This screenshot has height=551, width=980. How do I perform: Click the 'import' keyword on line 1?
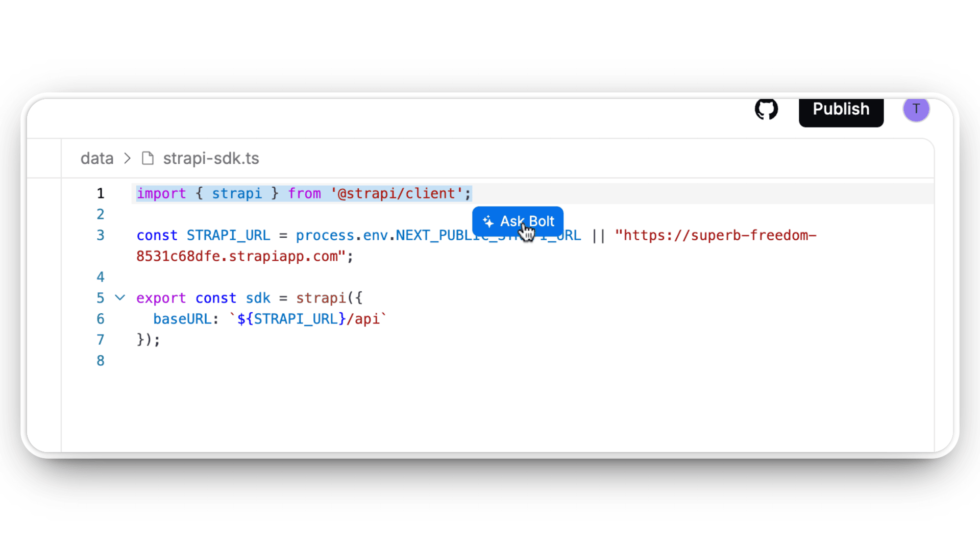(x=161, y=194)
